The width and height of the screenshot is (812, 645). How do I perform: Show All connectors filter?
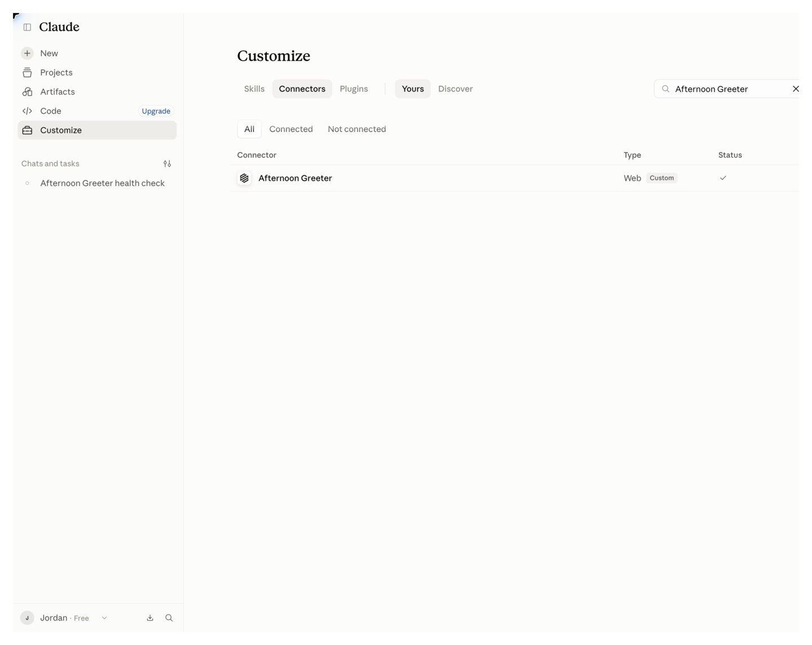249,129
